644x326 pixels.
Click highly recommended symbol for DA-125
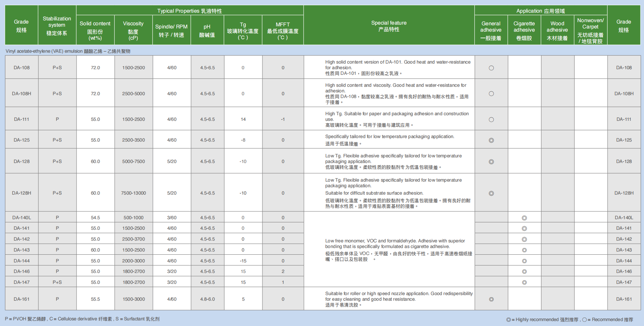pos(491,140)
